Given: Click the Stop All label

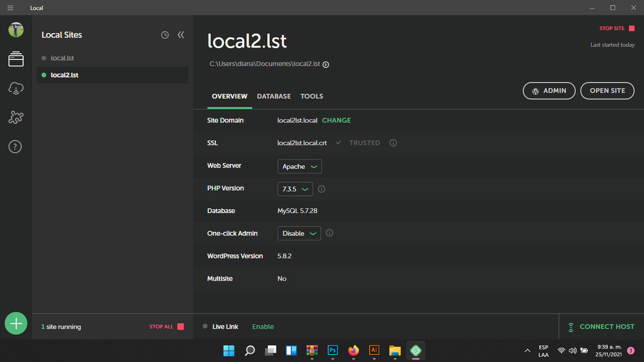Looking at the screenshot, I should [162, 327].
